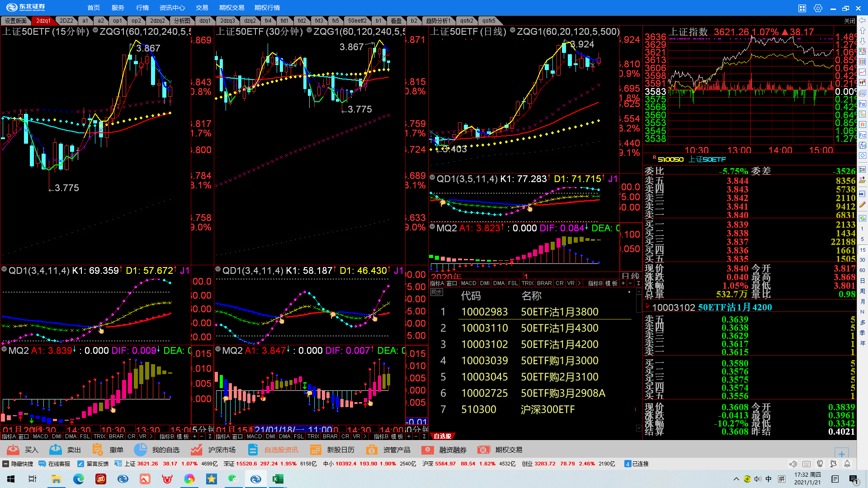Click the 卖出 sell icon
Screen dimensions: 868x488
[x=56, y=450]
